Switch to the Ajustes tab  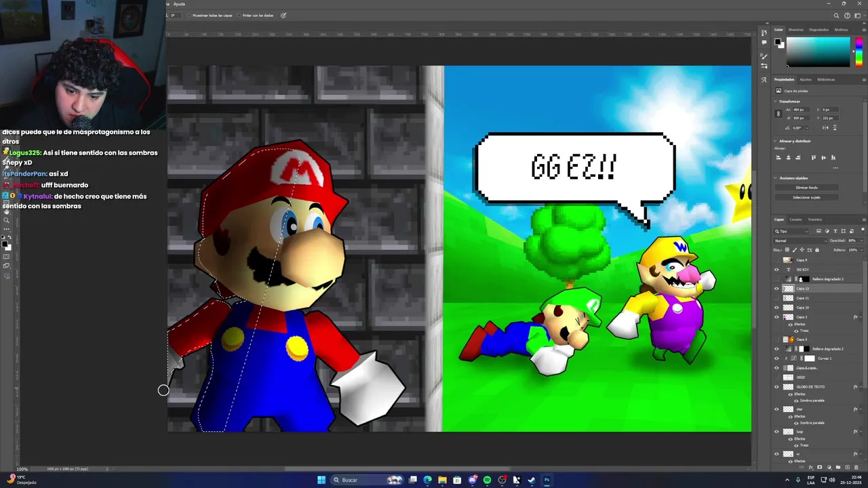click(806, 79)
